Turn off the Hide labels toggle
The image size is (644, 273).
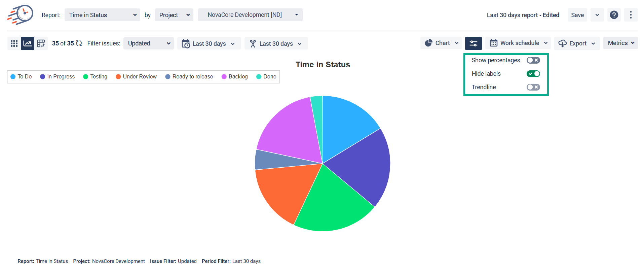tap(533, 74)
